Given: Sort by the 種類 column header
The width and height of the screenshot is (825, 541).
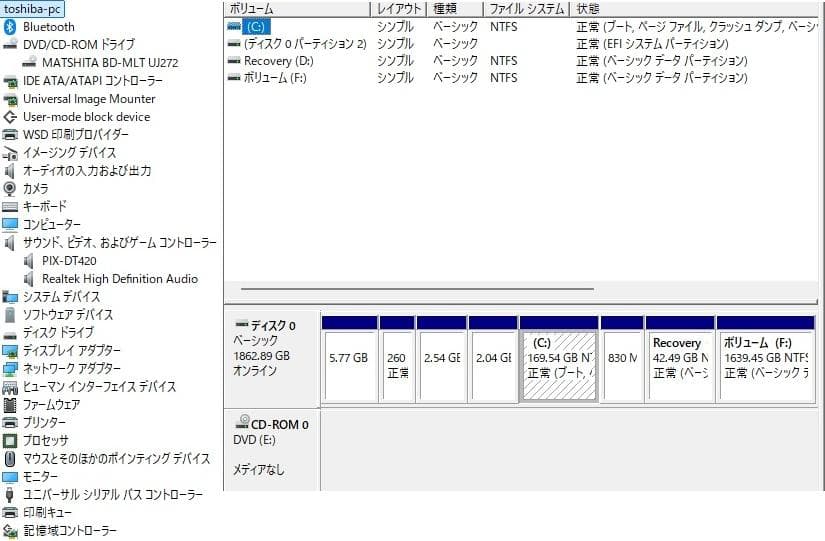Looking at the screenshot, I should click(455, 9).
